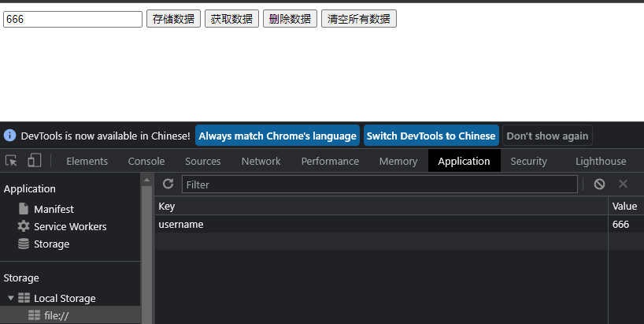This screenshot has height=324, width=644.
Task: Click the inspect element cursor icon
Action: (11, 161)
